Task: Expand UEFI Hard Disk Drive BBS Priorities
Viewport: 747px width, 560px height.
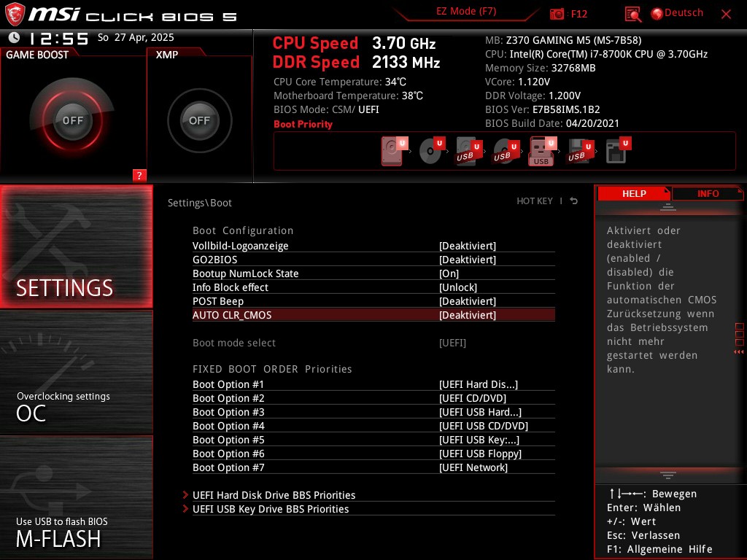Action: coord(274,495)
